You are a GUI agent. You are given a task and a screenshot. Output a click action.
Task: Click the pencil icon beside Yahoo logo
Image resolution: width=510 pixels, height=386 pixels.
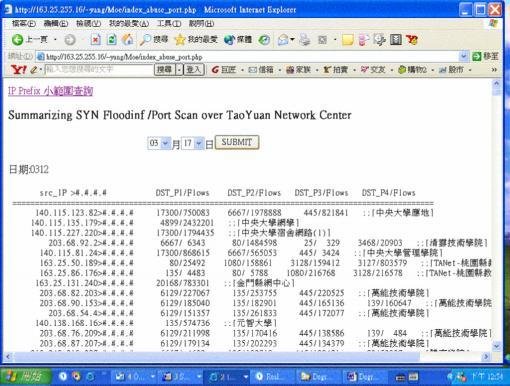coord(34,70)
